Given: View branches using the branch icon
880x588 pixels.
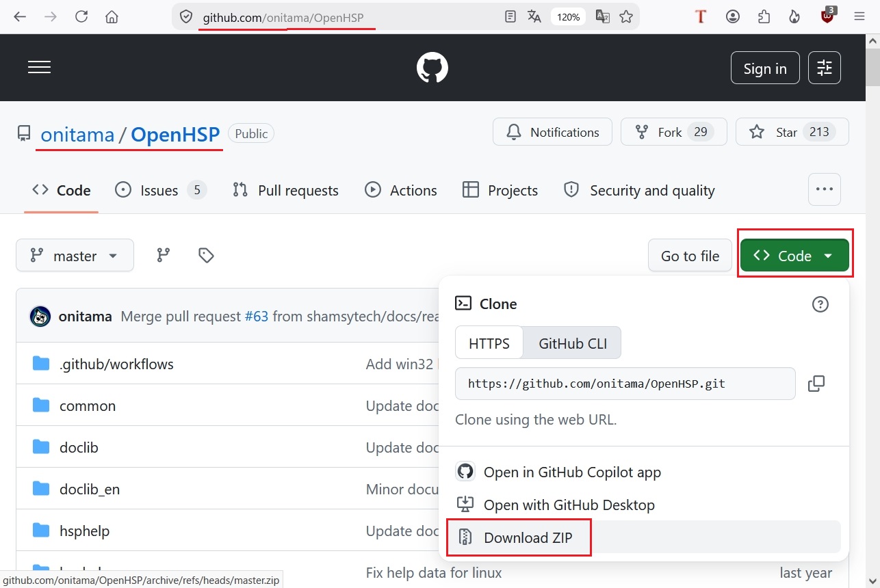Looking at the screenshot, I should 163,256.
